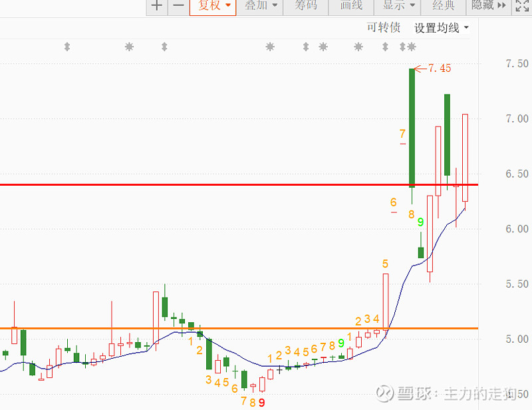Zoom out chart with minus button
Image resolution: width=532 pixels, height=410 pixels.
(178, 6)
